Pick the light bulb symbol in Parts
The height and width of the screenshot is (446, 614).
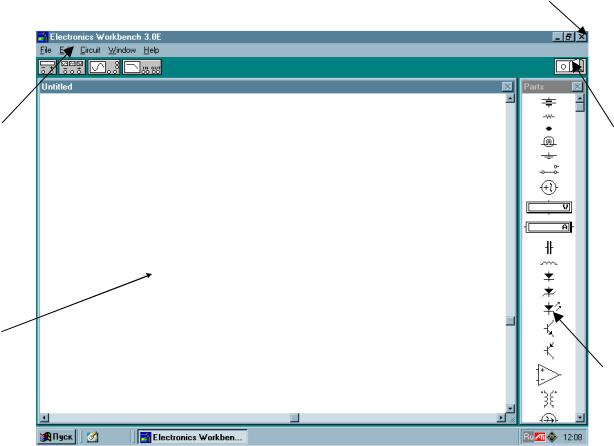tap(549, 141)
